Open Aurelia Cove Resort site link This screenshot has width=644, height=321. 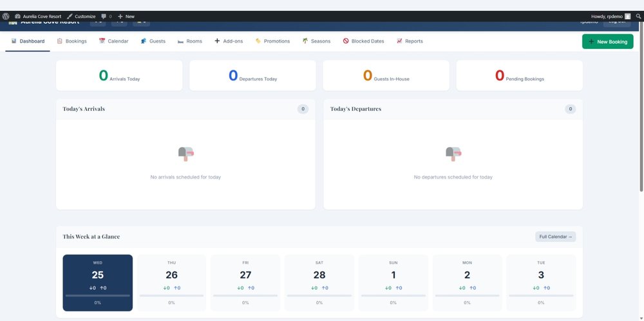click(x=38, y=17)
